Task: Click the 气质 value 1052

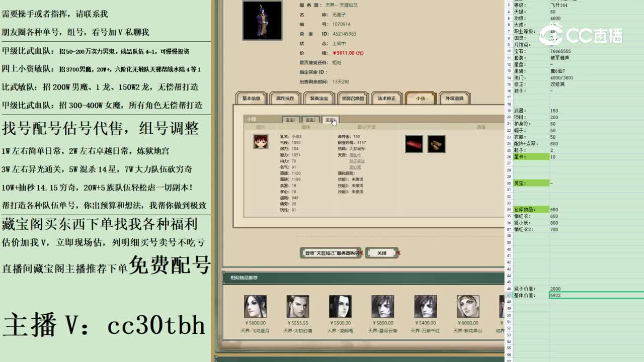Action: 296,143
